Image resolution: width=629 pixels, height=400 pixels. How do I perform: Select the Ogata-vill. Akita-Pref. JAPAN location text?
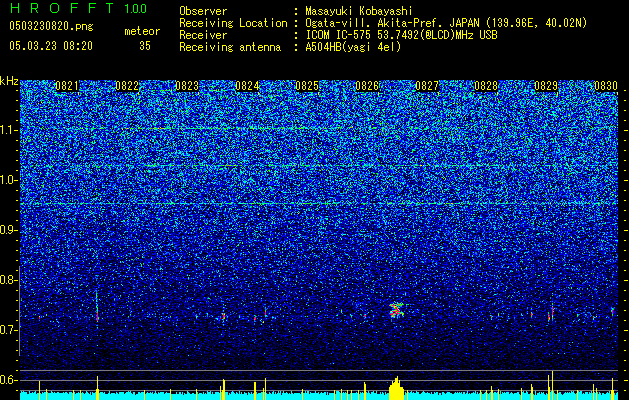(x=446, y=23)
